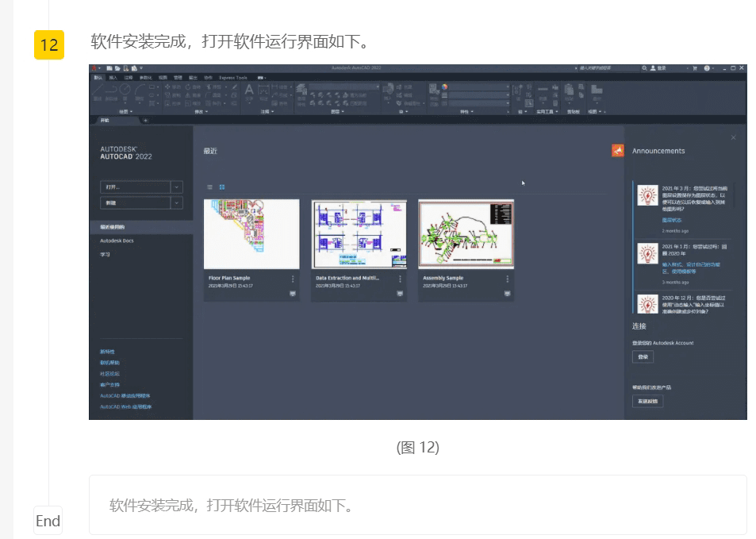Open the three-dot menu for Floor Plan Sample
Image resolution: width=756 pixels, height=539 pixels.
(x=293, y=279)
